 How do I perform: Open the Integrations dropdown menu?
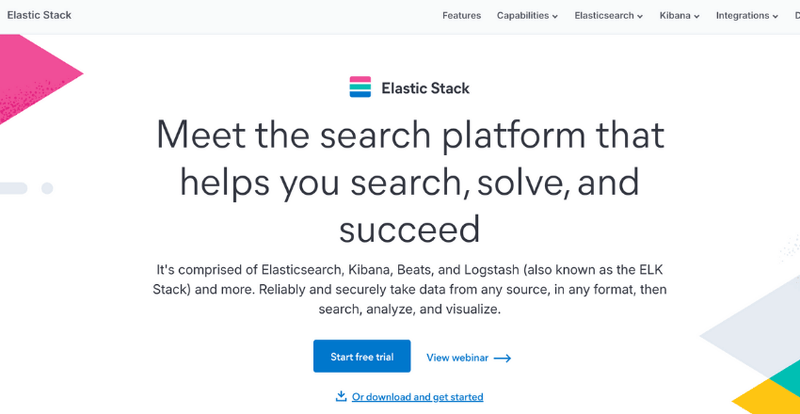click(x=747, y=16)
